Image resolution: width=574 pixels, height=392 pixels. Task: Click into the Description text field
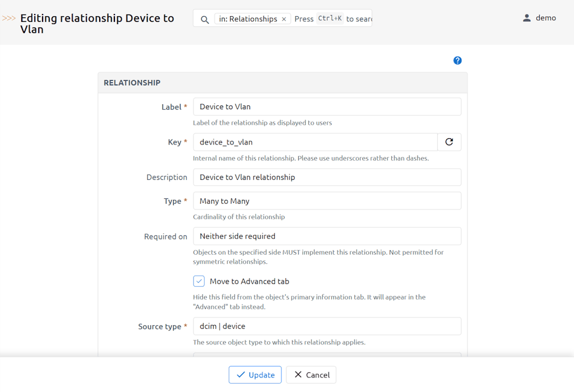327,177
